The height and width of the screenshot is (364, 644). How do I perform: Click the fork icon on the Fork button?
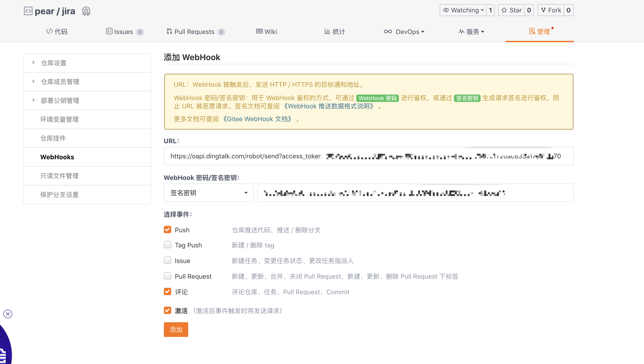point(543,10)
